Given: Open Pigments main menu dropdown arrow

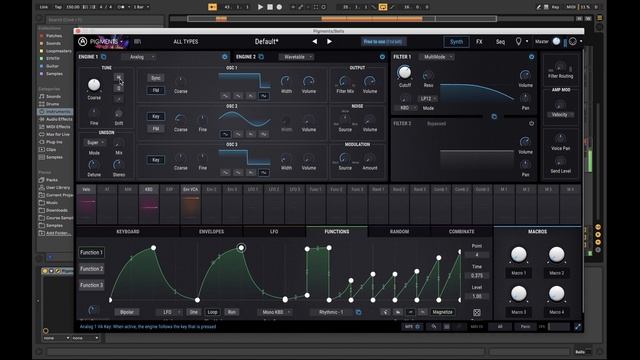Looking at the screenshot, I should point(122,42).
